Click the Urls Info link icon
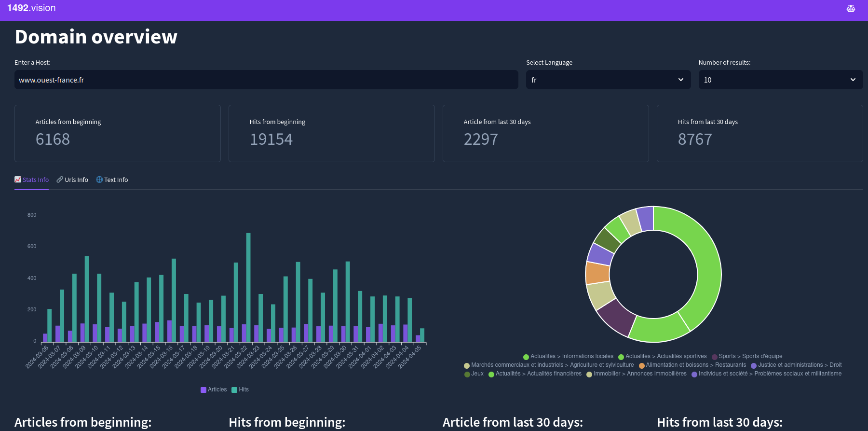The height and width of the screenshot is (431, 868). pos(60,180)
